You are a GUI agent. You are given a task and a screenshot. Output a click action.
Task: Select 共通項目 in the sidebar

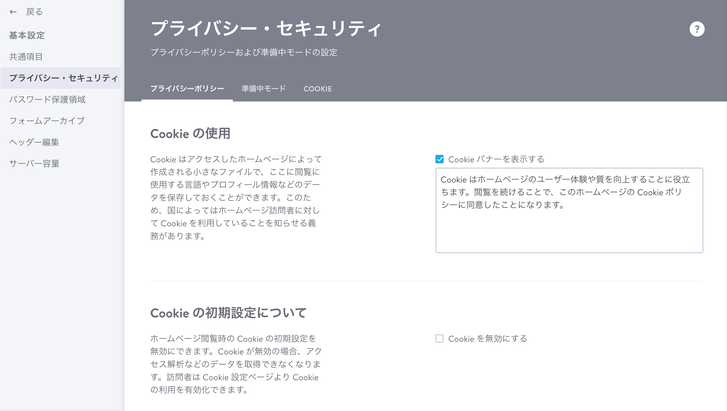pyautogui.click(x=26, y=57)
